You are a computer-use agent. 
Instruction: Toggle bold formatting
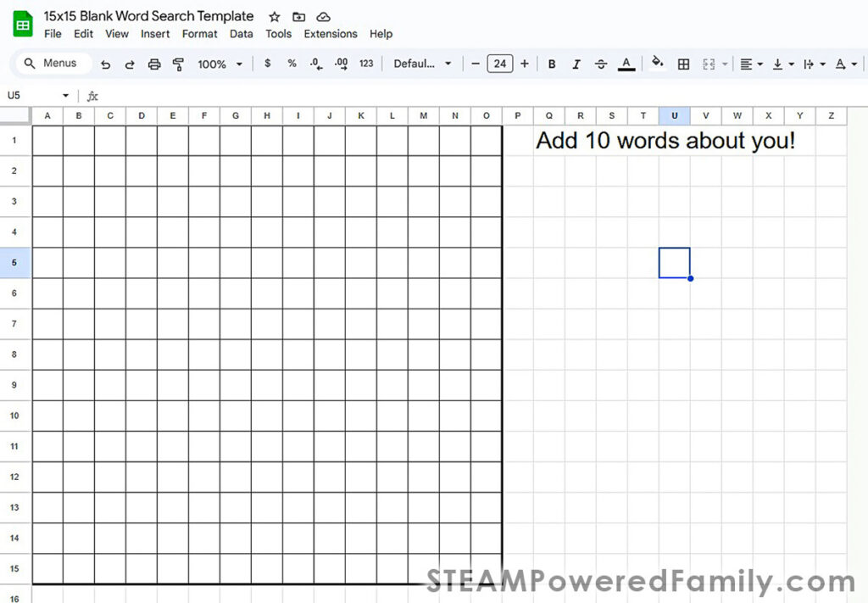tap(552, 64)
